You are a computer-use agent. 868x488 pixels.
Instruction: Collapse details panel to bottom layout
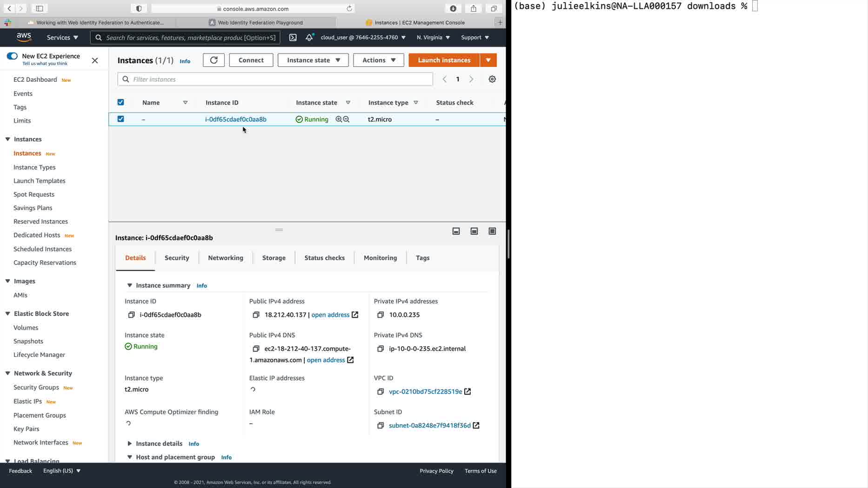tap(456, 231)
